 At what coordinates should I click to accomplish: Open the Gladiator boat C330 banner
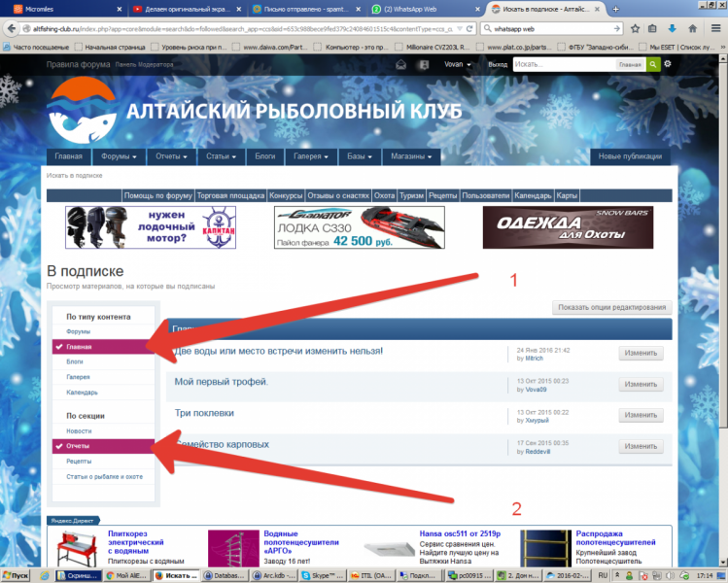360,227
